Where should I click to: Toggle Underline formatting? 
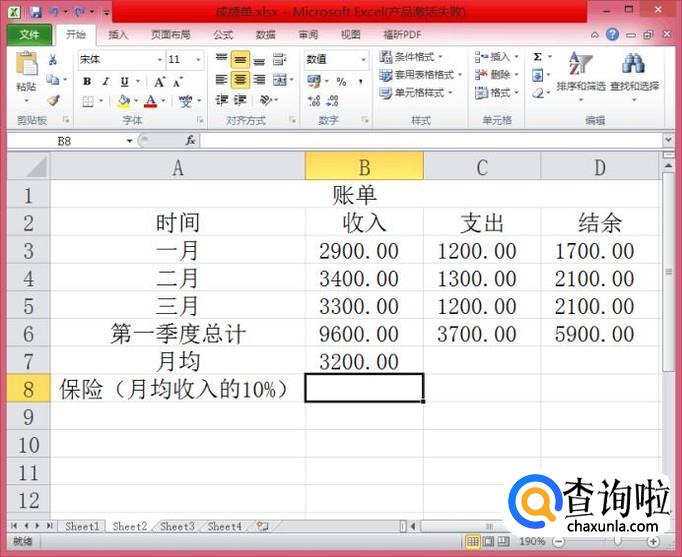124,81
